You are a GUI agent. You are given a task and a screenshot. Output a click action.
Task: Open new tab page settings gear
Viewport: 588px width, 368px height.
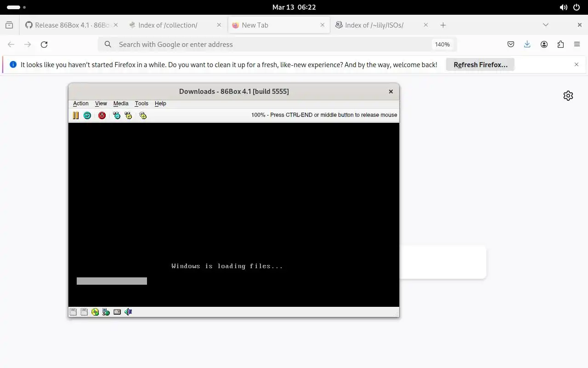coord(568,96)
